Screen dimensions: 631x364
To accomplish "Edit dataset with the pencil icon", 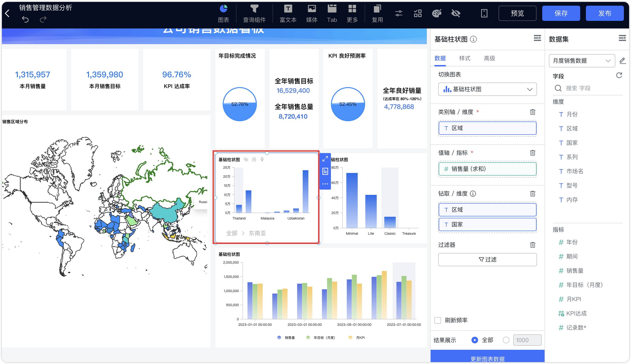I will click(622, 61).
